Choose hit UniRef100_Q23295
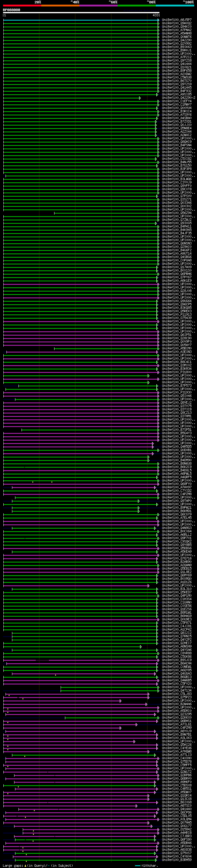Image resolution: width=197 pixels, height=868 pixels. pyautogui.click(x=177, y=714)
